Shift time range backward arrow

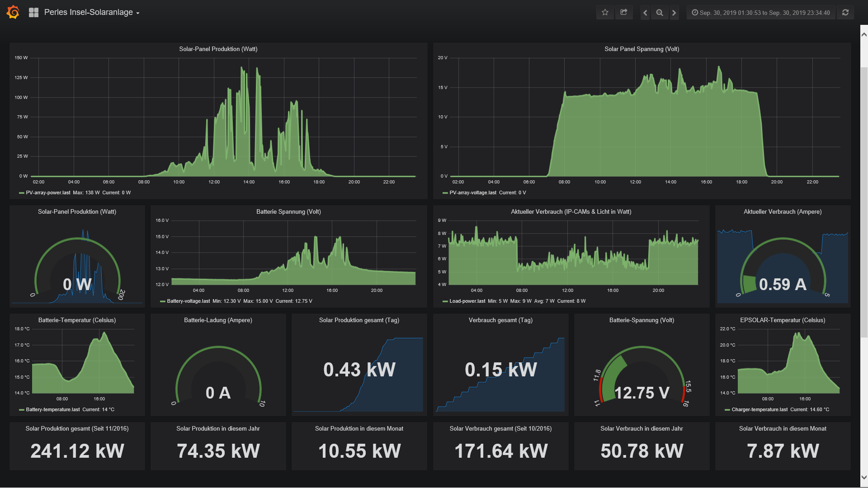pyautogui.click(x=645, y=13)
